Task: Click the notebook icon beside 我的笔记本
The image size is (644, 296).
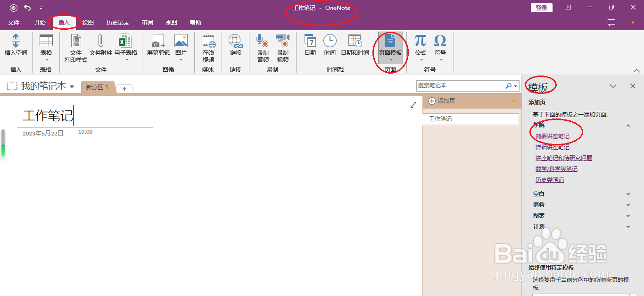Action: 12,86
